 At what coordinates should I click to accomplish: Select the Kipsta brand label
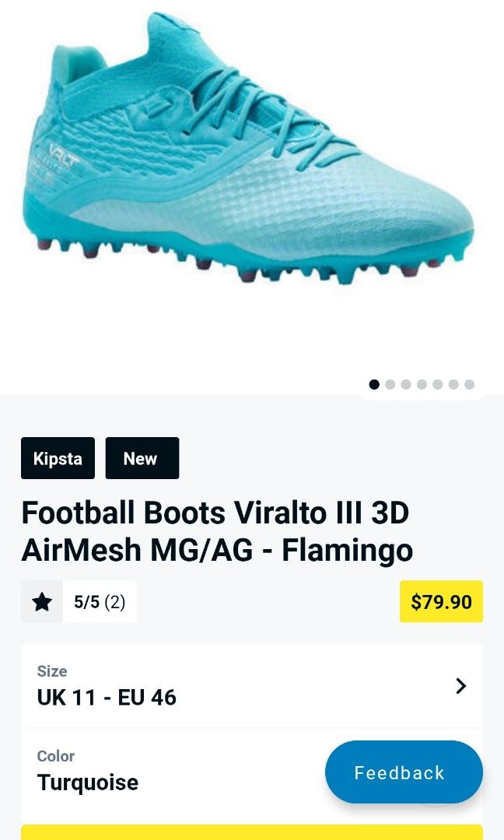(58, 458)
